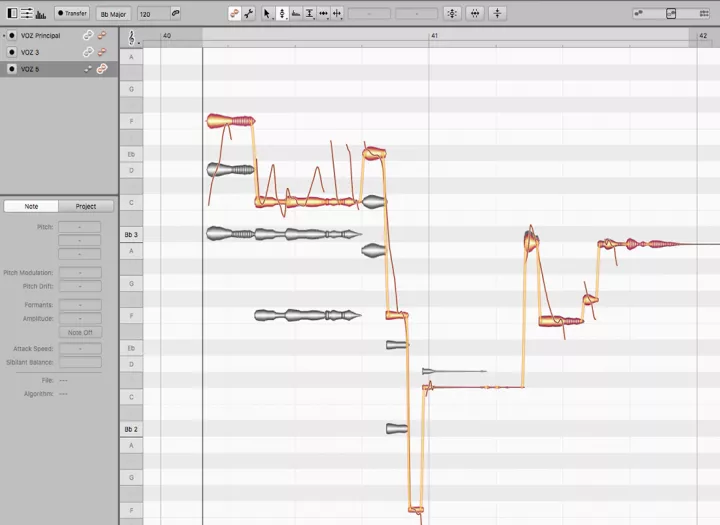Viewport: 720px width, 525px height.
Task: Click bar 40 on the ruler
Action: pos(167,35)
